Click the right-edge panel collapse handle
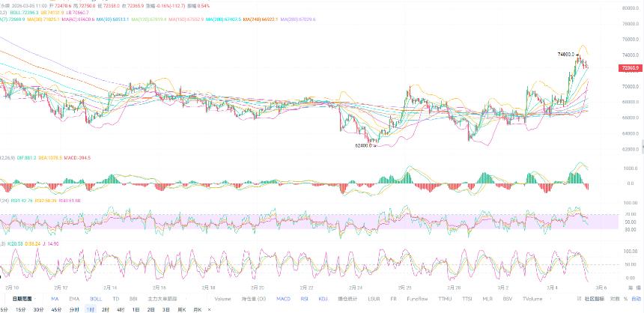The height and width of the screenshot is (313, 644). click(643, 145)
